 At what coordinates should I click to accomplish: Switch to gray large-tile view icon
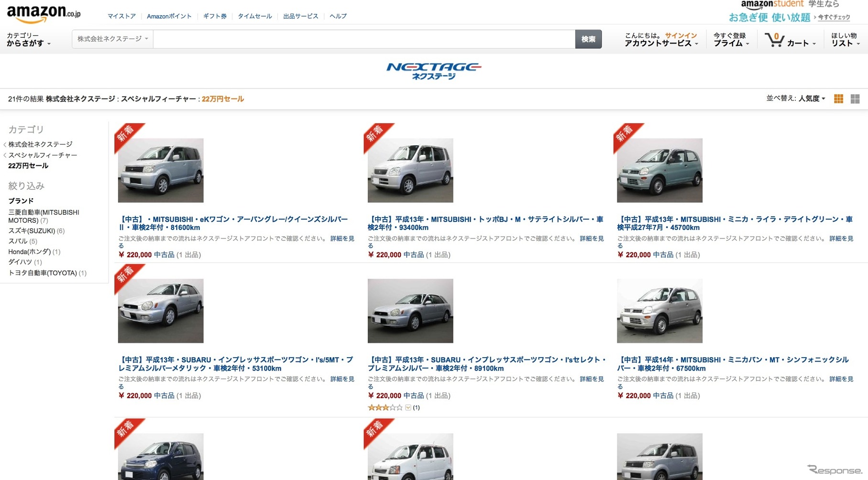click(855, 99)
